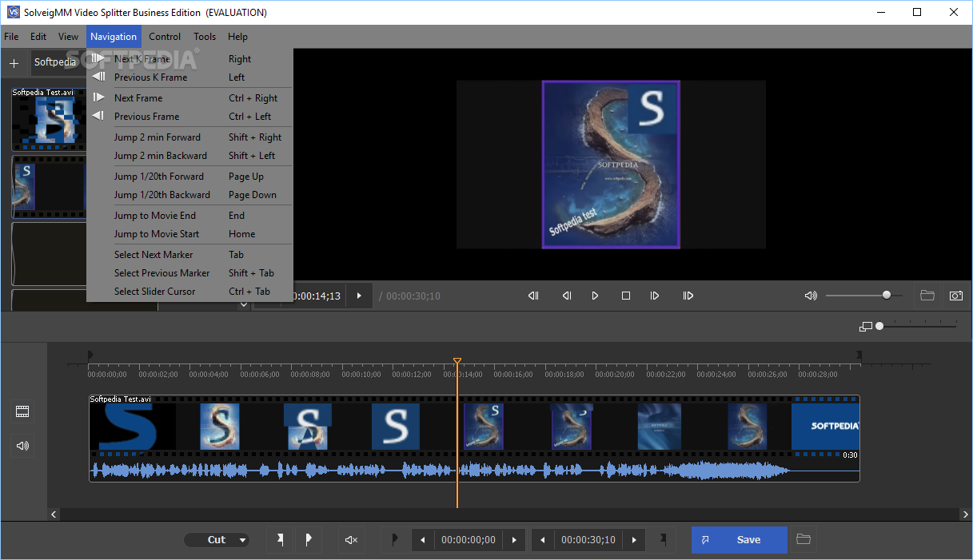Click the Save button
Image resolution: width=973 pixels, height=560 pixels.
[740, 540]
